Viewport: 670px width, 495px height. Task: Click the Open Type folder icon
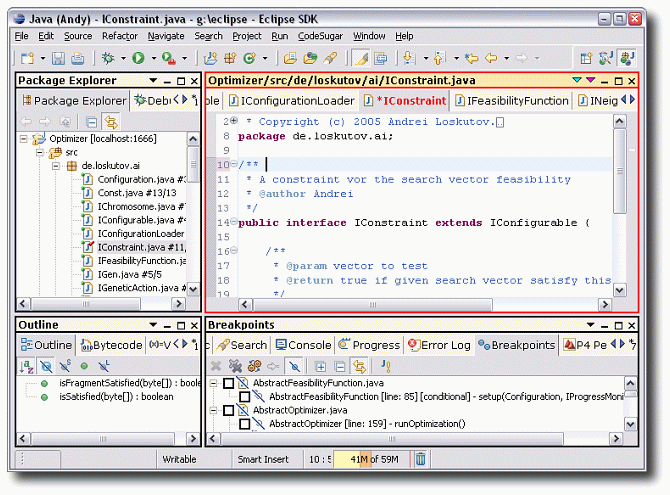[290, 58]
